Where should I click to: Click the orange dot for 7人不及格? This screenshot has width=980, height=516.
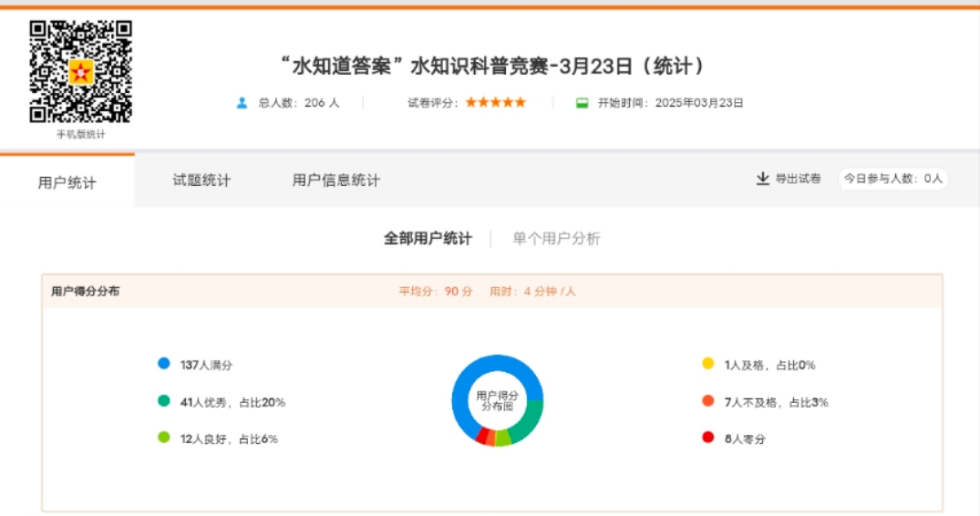pos(707,400)
